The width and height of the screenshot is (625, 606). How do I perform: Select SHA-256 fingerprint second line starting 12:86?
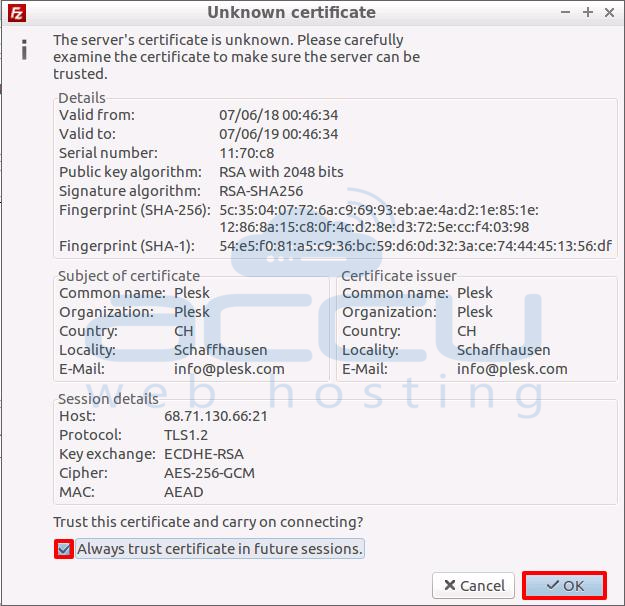[x=374, y=227]
